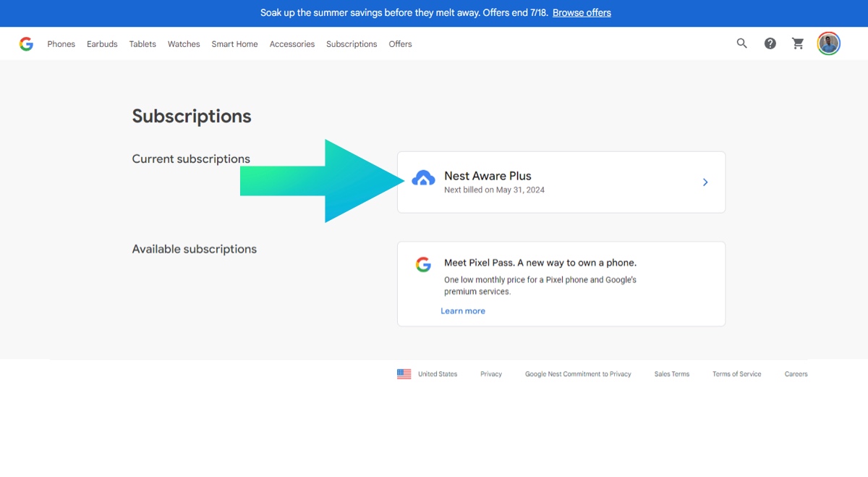Open the search icon

[741, 43]
